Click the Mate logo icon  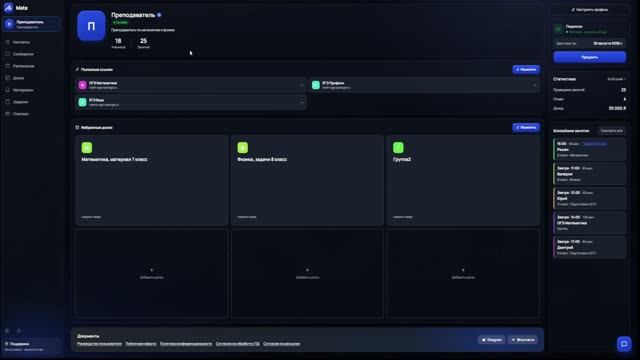[x=8, y=7]
